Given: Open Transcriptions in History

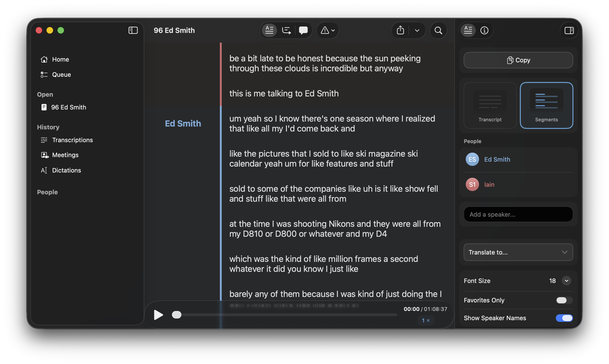Looking at the screenshot, I should (x=72, y=140).
